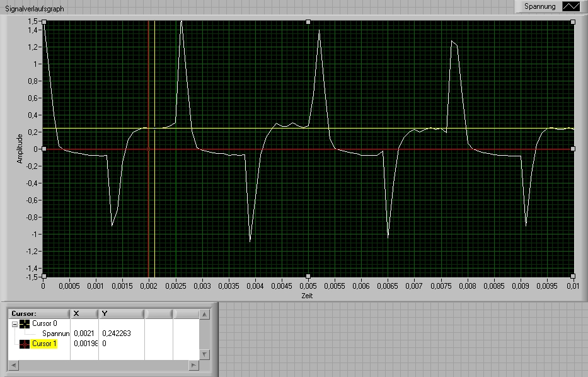This screenshot has height=377, width=588.
Task: Click the yellow Cursor 0 glyph icon
Action: coord(25,323)
